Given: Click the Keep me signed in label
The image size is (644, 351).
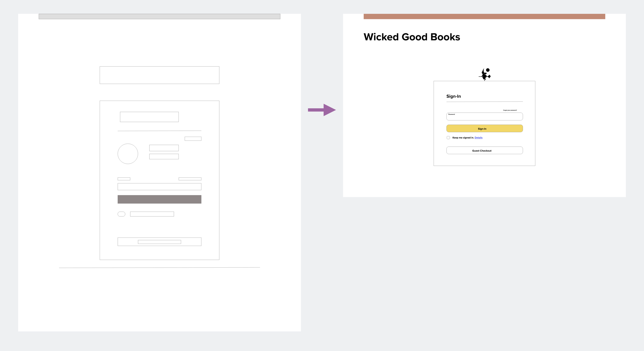Looking at the screenshot, I should [463, 138].
